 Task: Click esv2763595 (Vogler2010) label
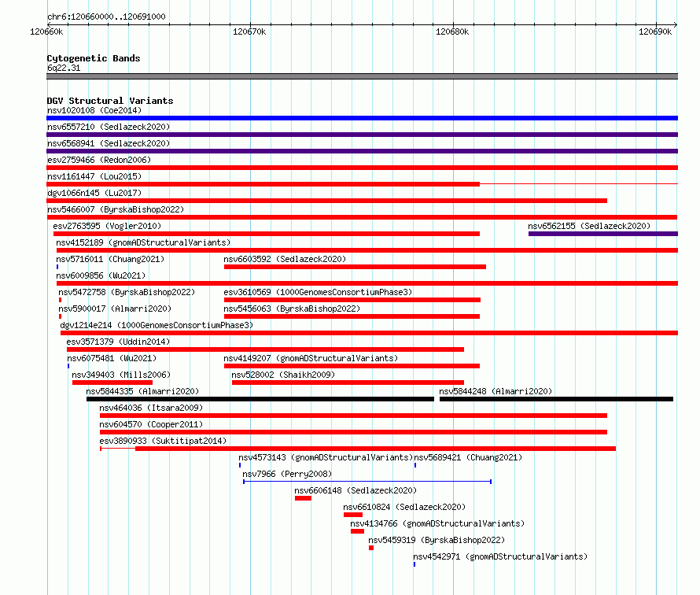pos(107,226)
